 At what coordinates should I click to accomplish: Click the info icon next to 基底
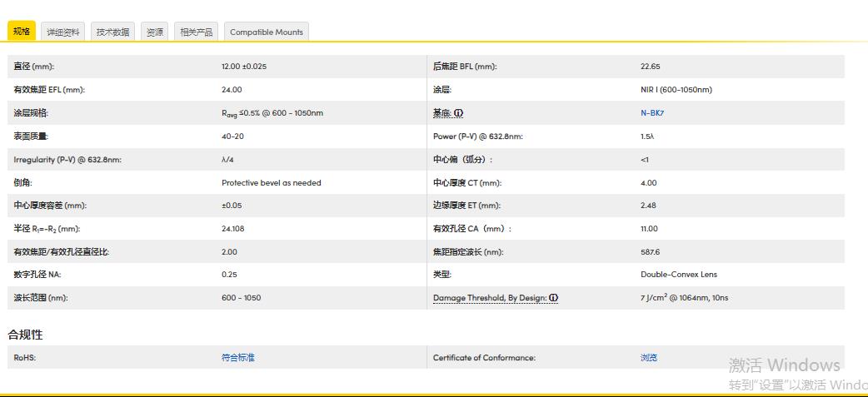tap(459, 113)
